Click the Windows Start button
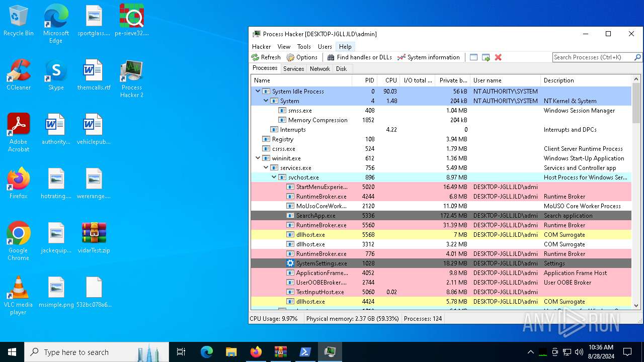Viewport: 644px width, 362px height. 12,352
